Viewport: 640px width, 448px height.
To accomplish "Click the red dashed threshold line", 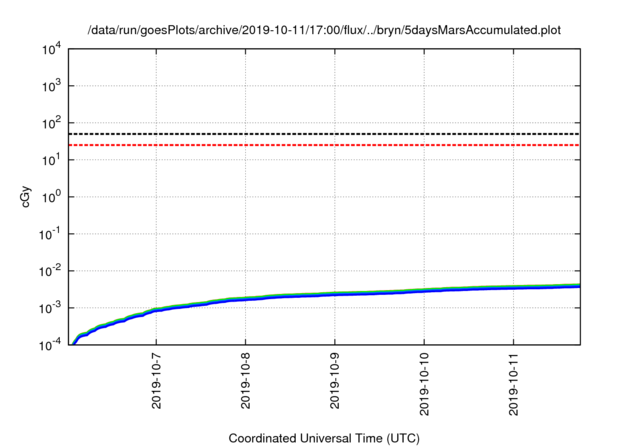I will point(324,145).
